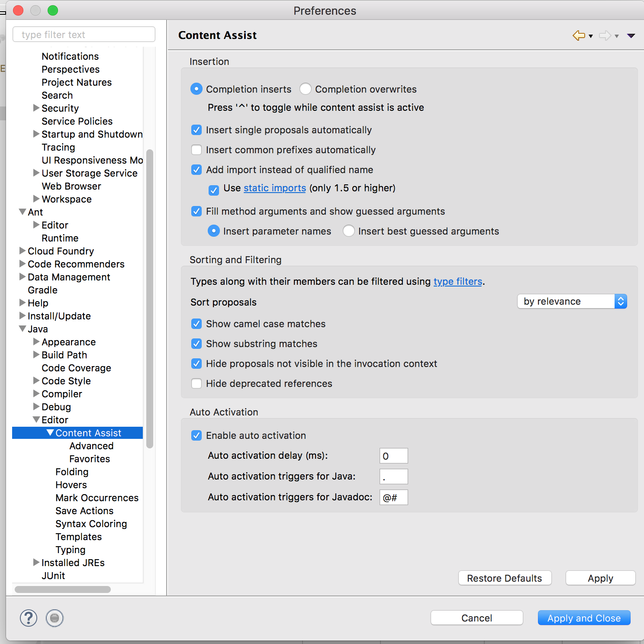Open Save Actions preferences

[x=84, y=511]
